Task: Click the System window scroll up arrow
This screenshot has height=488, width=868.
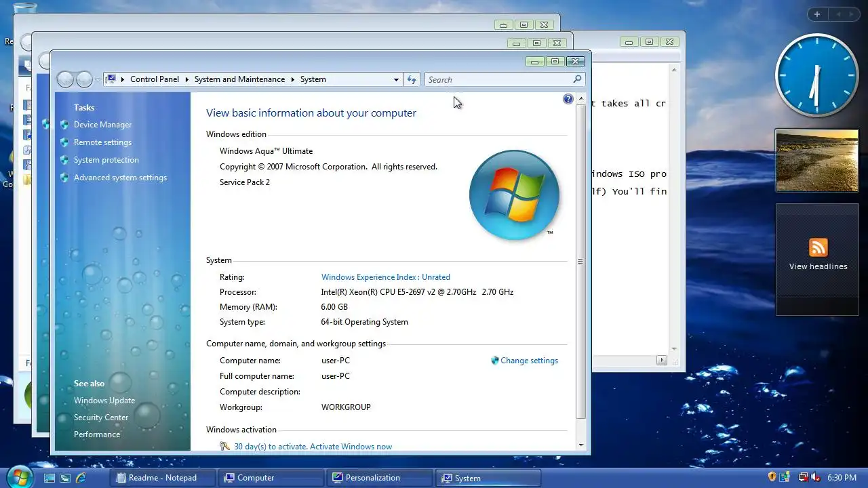Action: tap(580, 99)
